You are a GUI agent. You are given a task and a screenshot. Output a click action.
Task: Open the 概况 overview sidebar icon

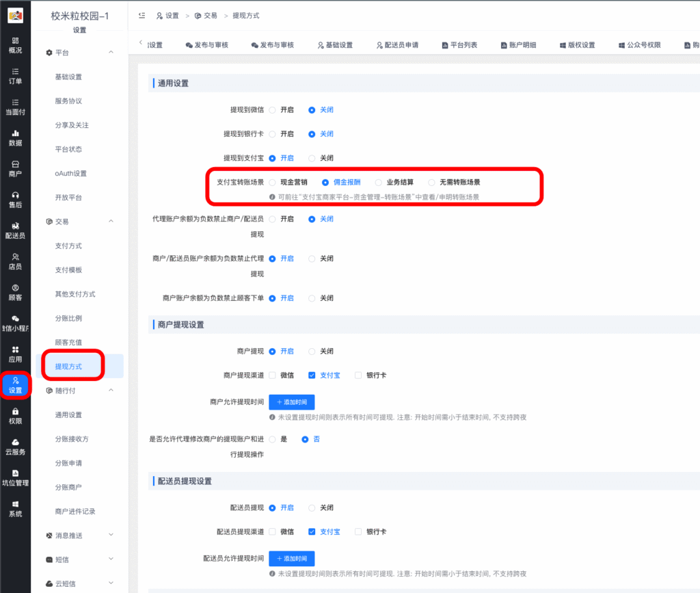pos(15,45)
